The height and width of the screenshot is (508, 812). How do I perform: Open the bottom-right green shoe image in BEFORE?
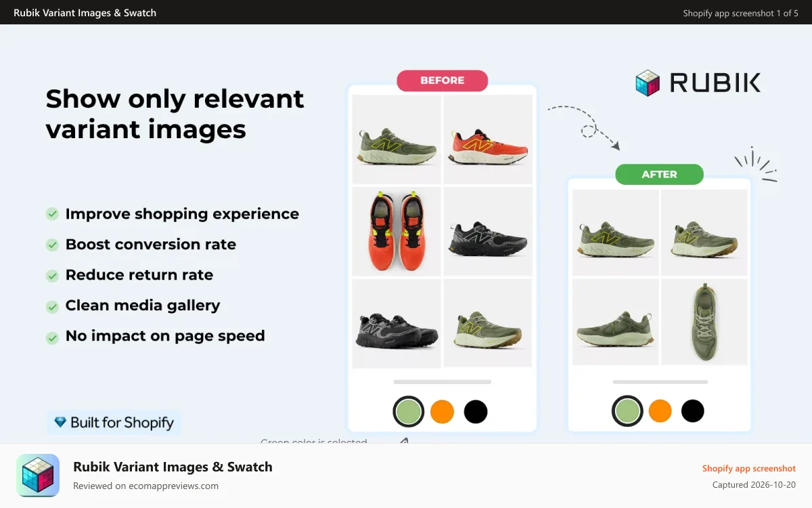click(x=488, y=324)
